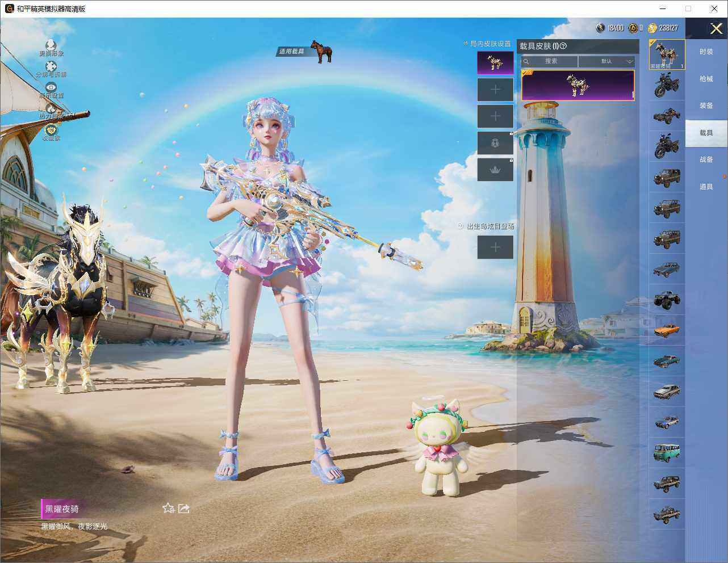728x563 pixels.
Task: Open 显示设置 eye icon display settings
Action: point(51,87)
